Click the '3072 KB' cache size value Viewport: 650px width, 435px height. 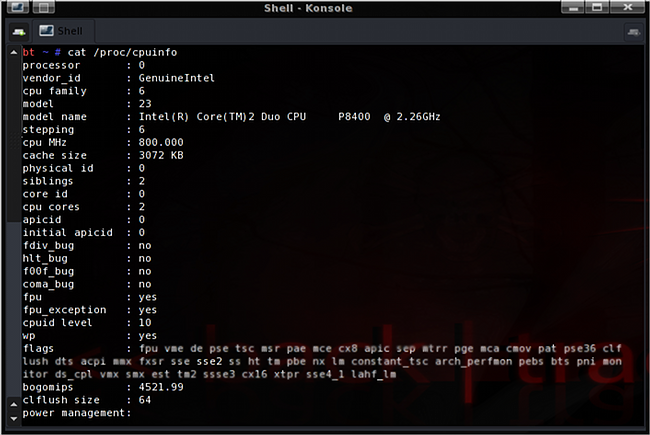tap(161, 155)
